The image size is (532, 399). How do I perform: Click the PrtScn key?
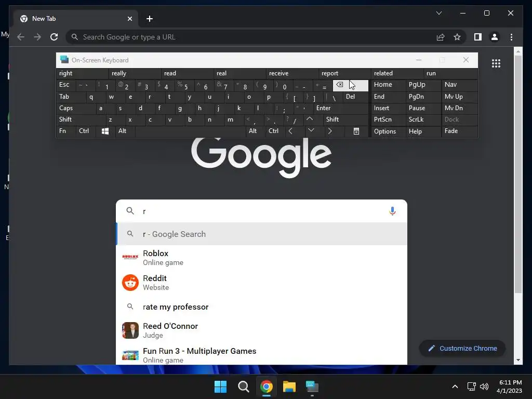[x=388, y=120]
